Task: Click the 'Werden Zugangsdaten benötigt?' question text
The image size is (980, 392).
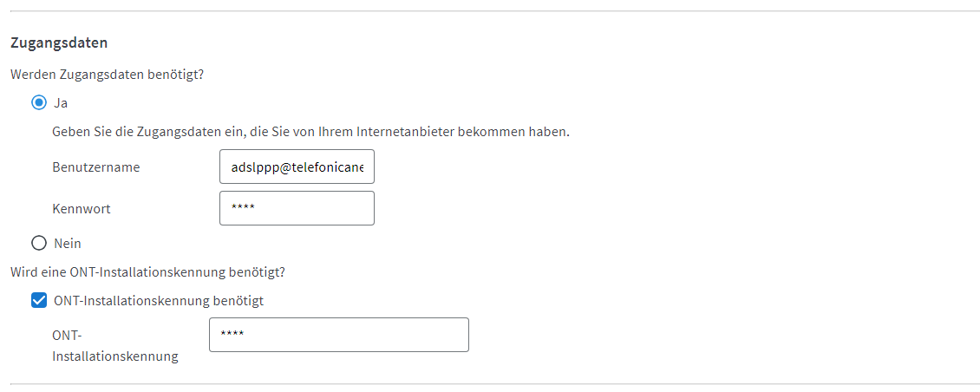Action: point(108,75)
